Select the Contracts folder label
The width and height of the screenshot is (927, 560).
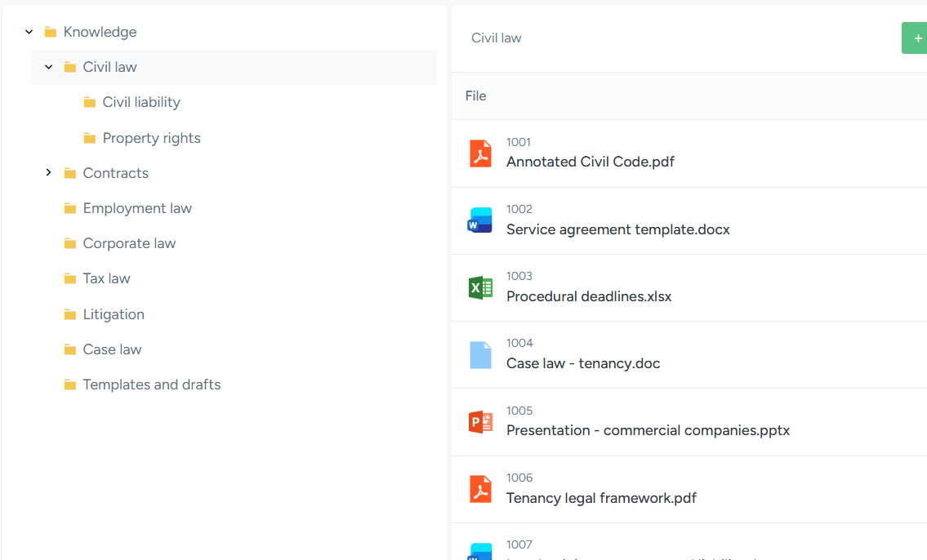[x=115, y=173]
